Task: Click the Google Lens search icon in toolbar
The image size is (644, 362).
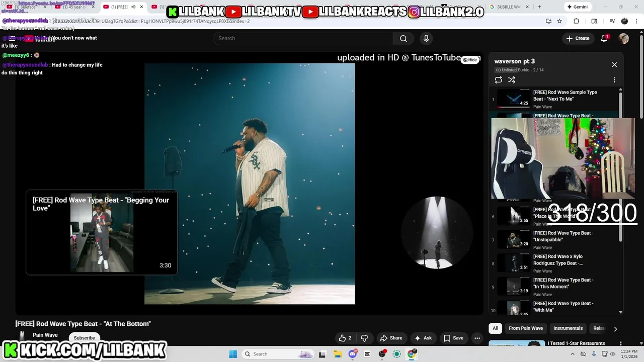Action: [x=594, y=21]
